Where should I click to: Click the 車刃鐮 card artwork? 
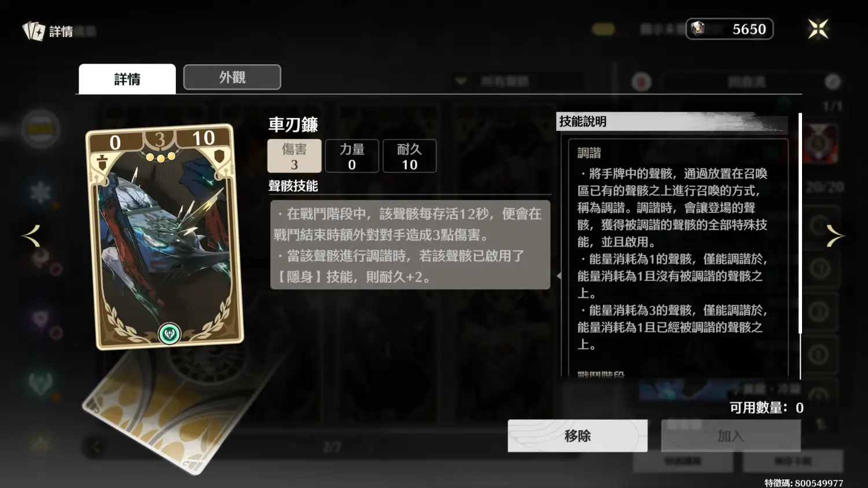pyautogui.click(x=165, y=237)
